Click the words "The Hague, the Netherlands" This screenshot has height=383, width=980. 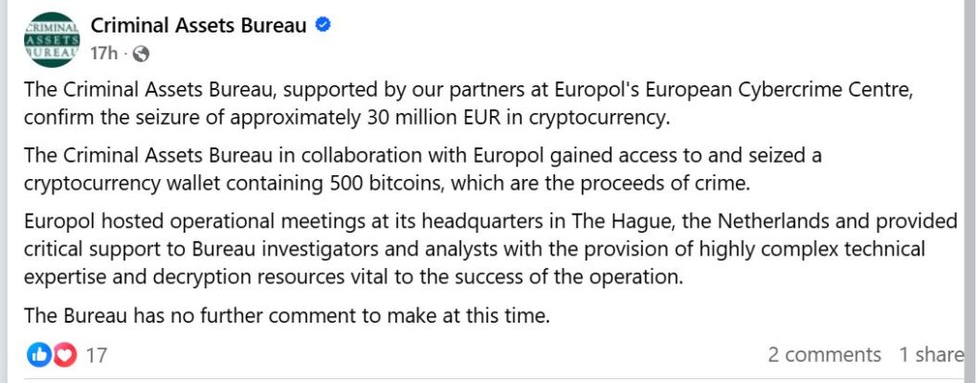684,221
